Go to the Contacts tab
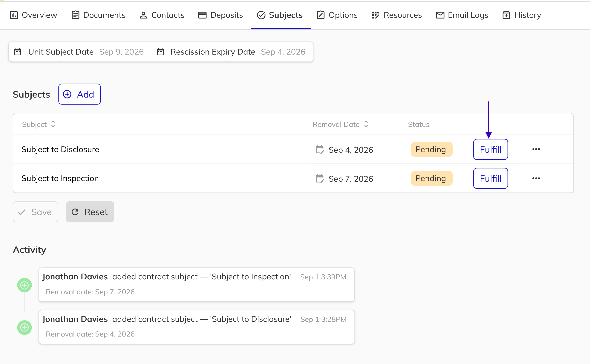This screenshot has height=364, width=590. pos(162,15)
